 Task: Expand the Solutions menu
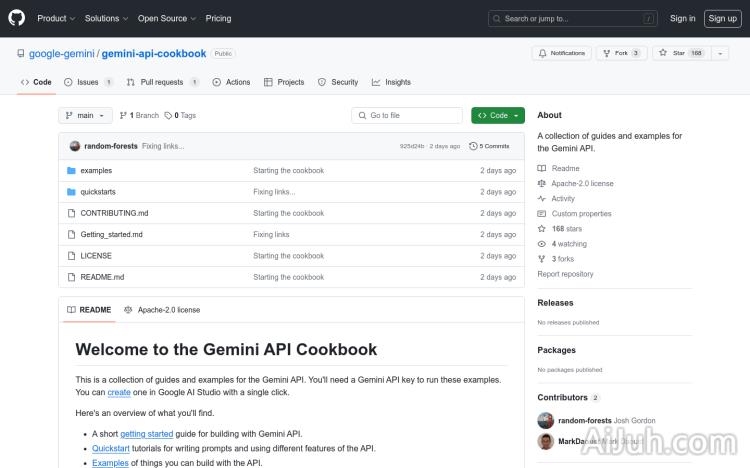[106, 18]
